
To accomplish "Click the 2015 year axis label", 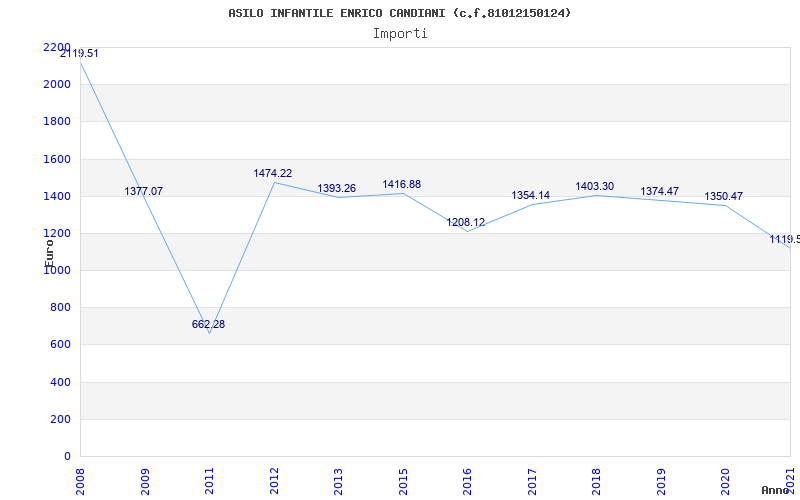I will (x=403, y=482).
